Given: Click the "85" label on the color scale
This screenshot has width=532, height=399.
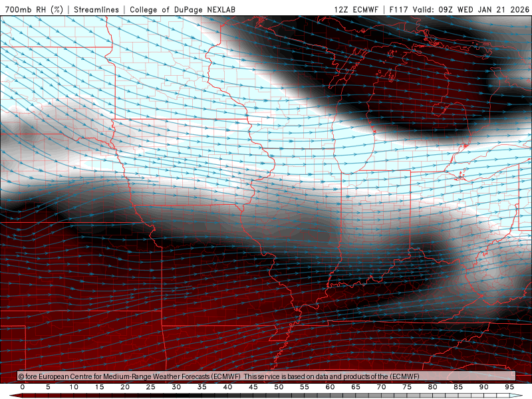Looking at the screenshot, I should pyautogui.click(x=458, y=387).
